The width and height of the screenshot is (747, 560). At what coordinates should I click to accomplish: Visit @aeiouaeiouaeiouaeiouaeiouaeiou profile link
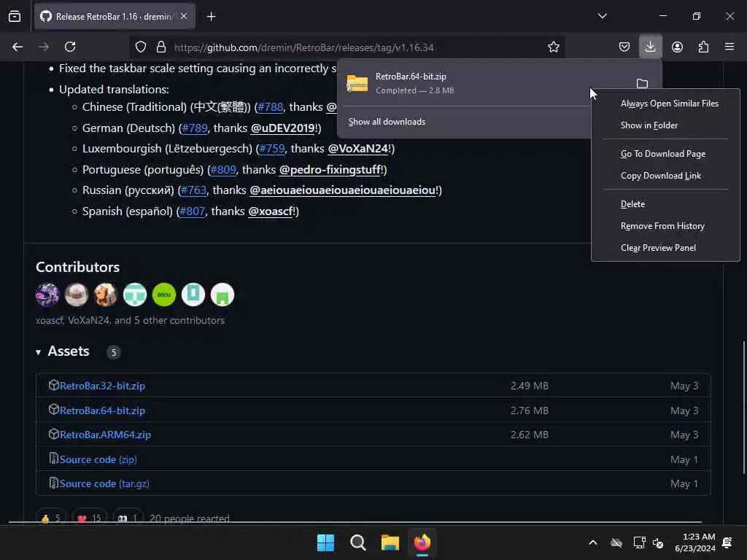342,190
